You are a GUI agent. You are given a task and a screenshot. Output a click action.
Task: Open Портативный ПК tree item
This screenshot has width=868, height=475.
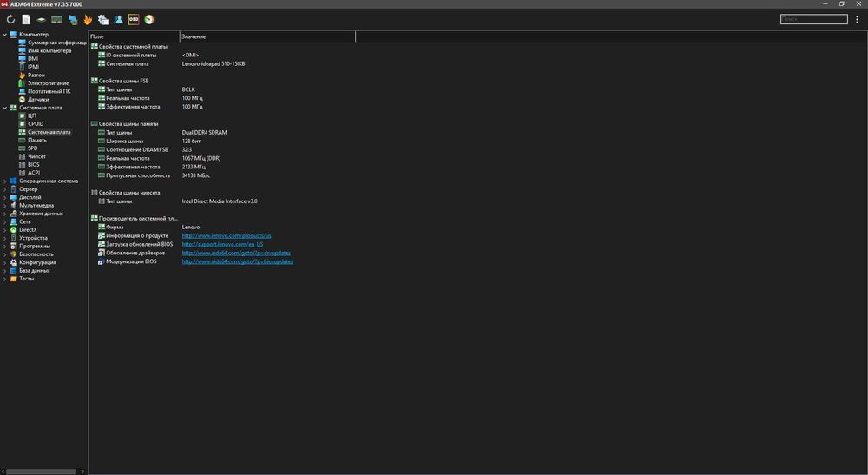(x=49, y=91)
